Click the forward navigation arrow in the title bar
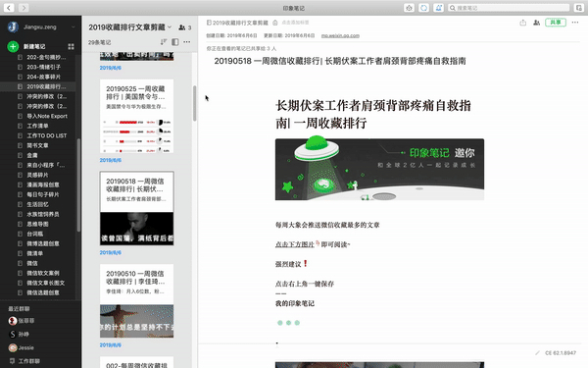The width and height of the screenshot is (588, 368). click(24, 8)
